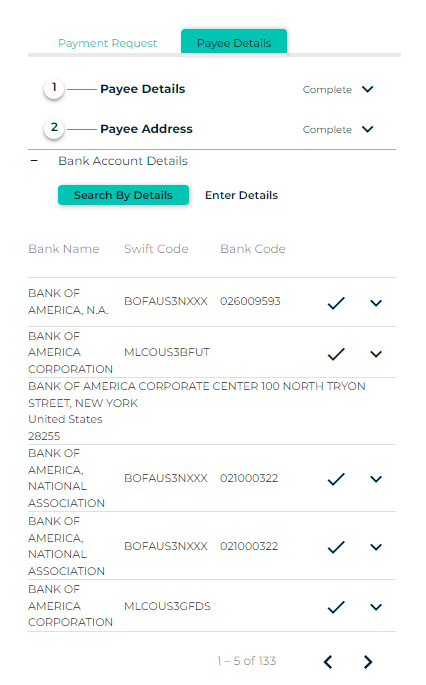Expand details for BANK OF AMERICA, N.A. row
The height and width of the screenshot is (685, 426).
[376, 303]
